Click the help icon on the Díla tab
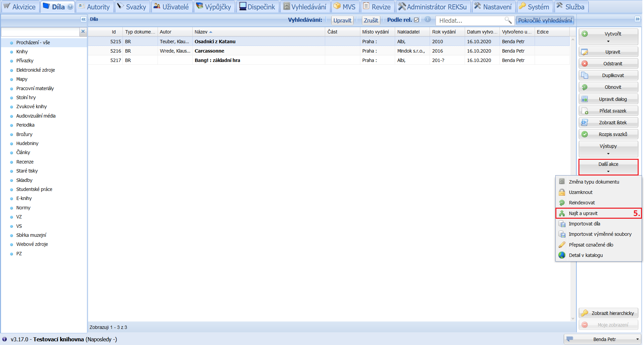The image size is (644, 345). pos(70,7)
